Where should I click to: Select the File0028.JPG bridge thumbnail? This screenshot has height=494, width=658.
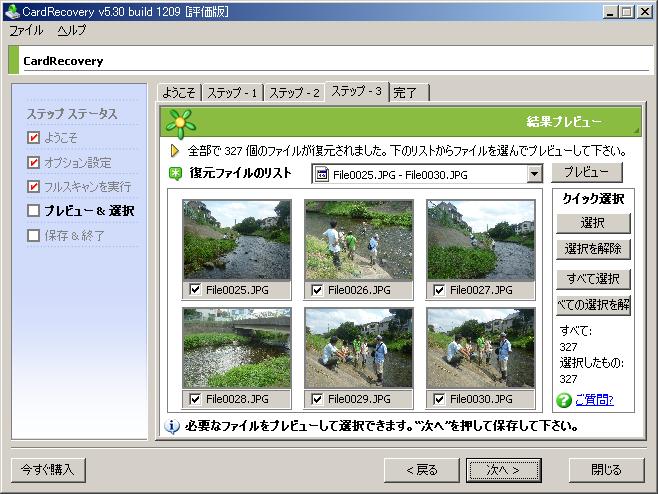coord(237,348)
